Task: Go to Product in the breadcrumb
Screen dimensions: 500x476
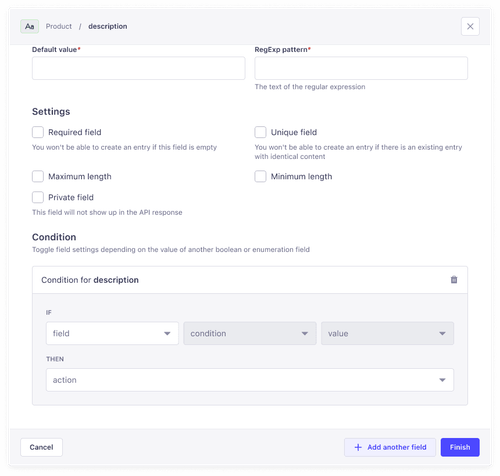Action: click(59, 26)
